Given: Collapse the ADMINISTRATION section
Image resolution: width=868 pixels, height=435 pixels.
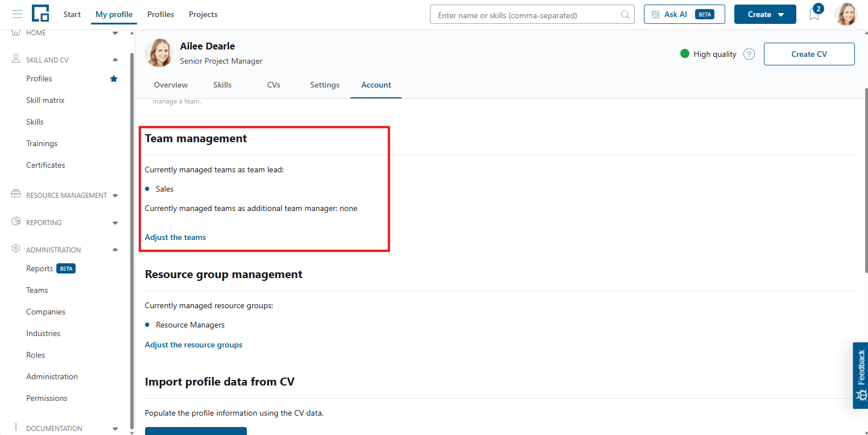Looking at the screenshot, I should 115,250.
